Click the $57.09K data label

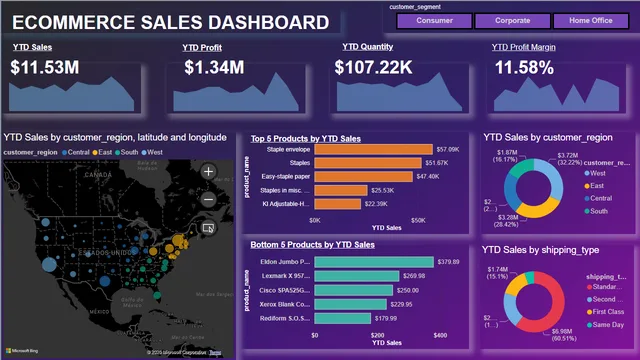point(448,149)
